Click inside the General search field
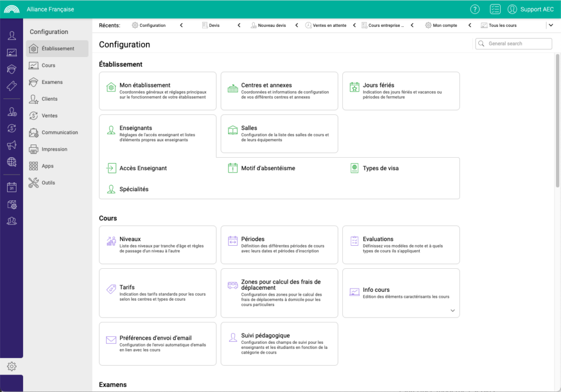The height and width of the screenshot is (392, 561). [x=513, y=43]
